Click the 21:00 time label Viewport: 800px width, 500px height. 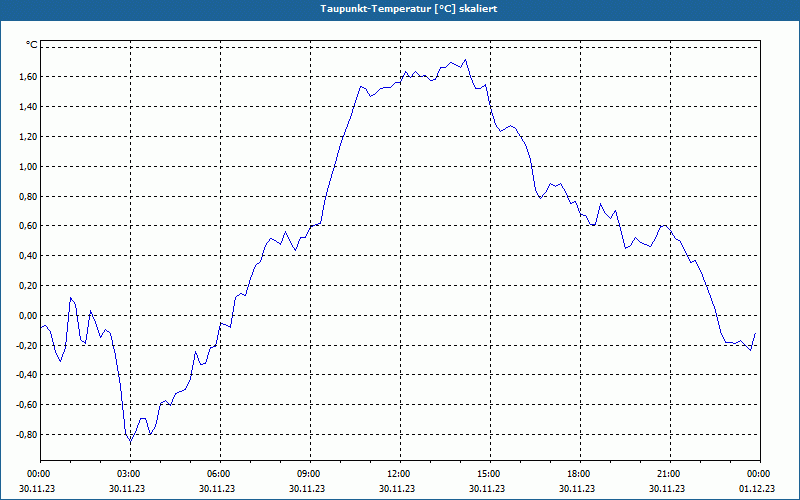(x=670, y=474)
